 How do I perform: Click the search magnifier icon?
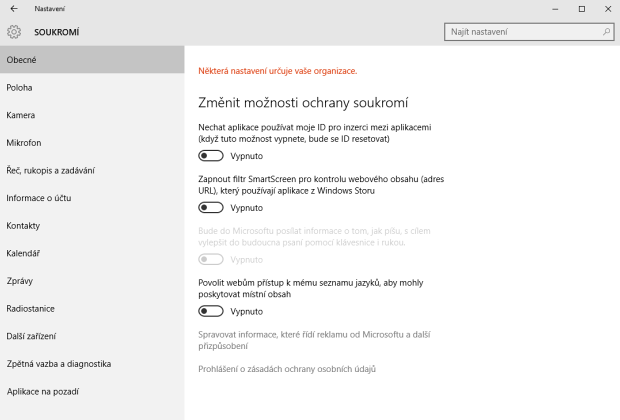606,32
